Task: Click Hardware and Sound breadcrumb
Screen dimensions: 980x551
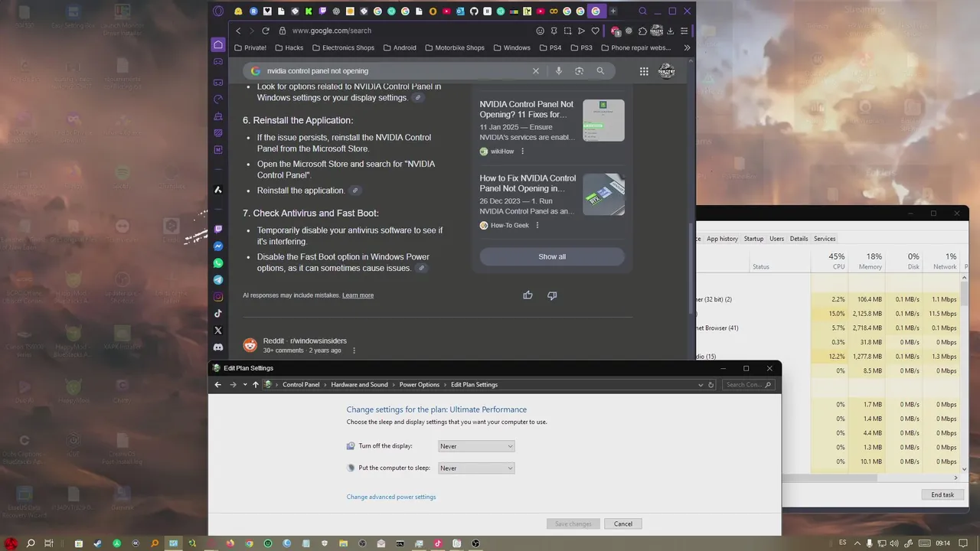Action: pyautogui.click(x=359, y=385)
